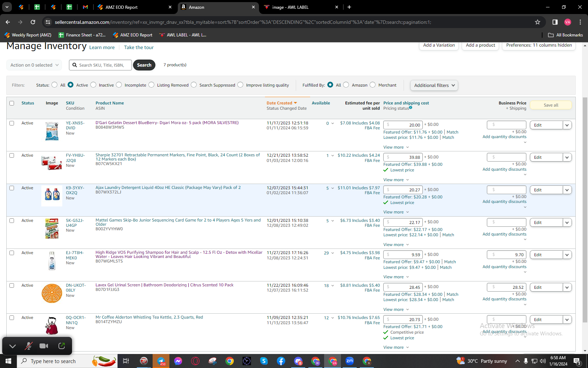Open Facebook from the taskbar
This screenshot has width=588, height=368.
(x=281, y=361)
